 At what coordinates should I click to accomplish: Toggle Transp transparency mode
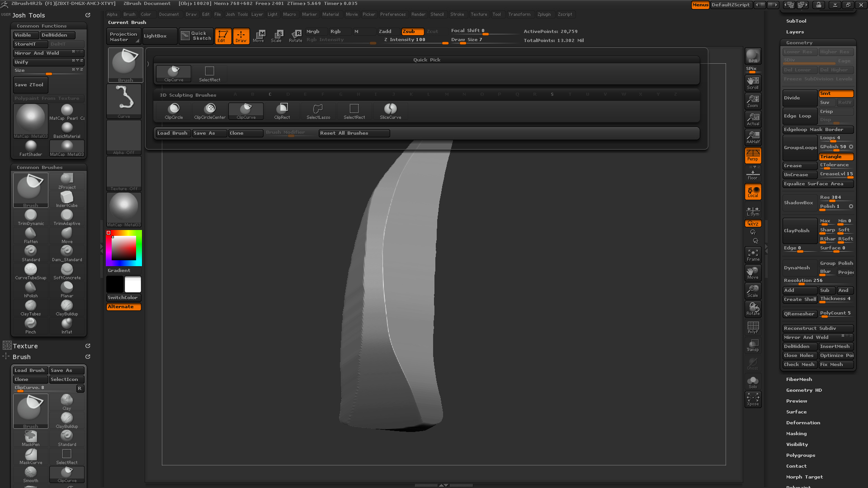point(753,345)
